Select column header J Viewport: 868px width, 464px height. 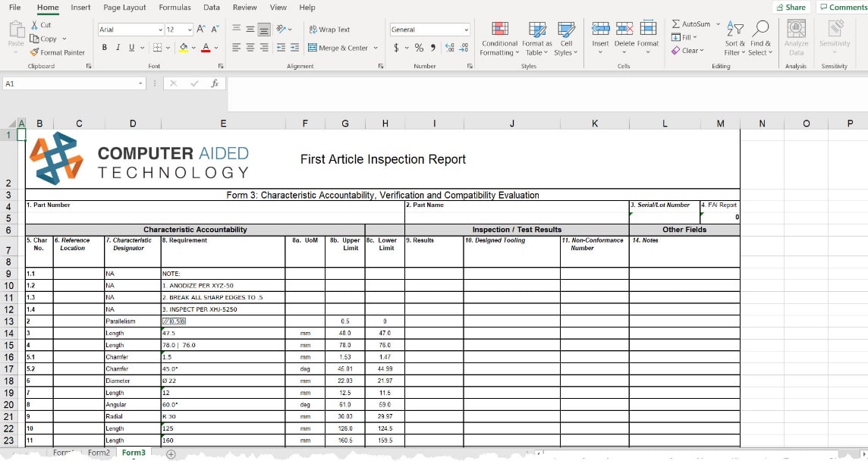[511, 124]
